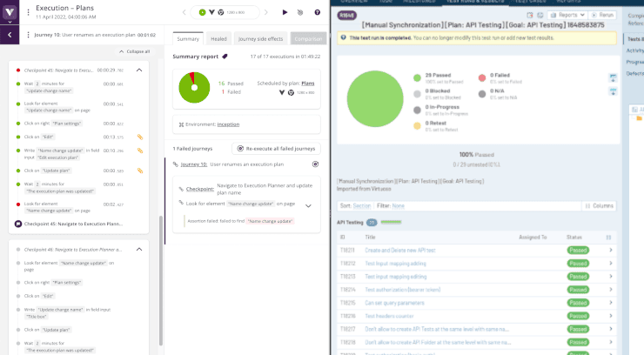
Task: Switch to the Healed tab
Action: 218,38
